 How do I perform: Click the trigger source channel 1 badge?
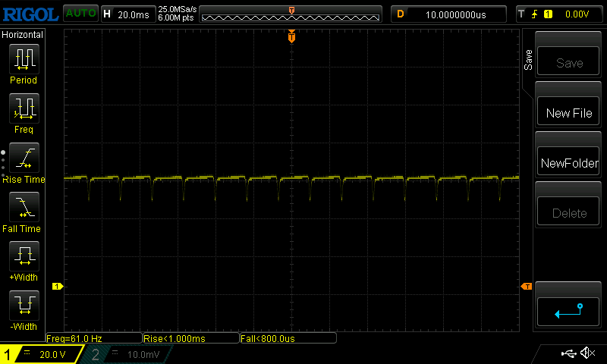(548, 14)
